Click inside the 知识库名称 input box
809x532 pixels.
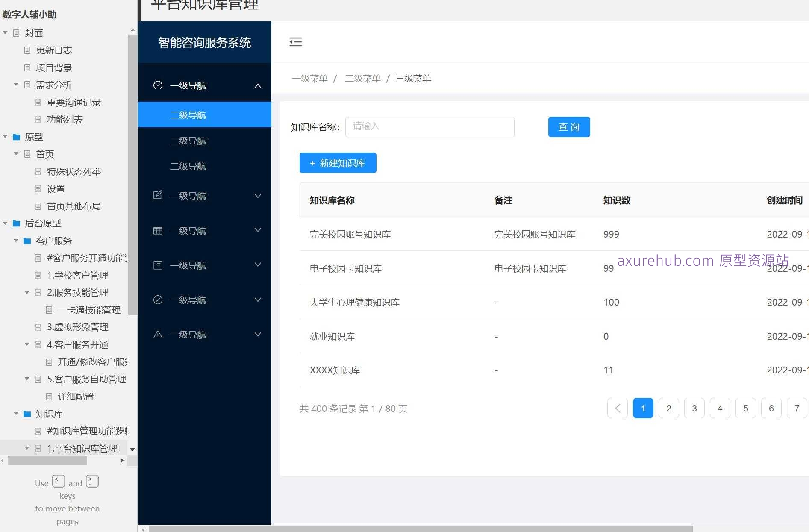(x=430, y=126)
